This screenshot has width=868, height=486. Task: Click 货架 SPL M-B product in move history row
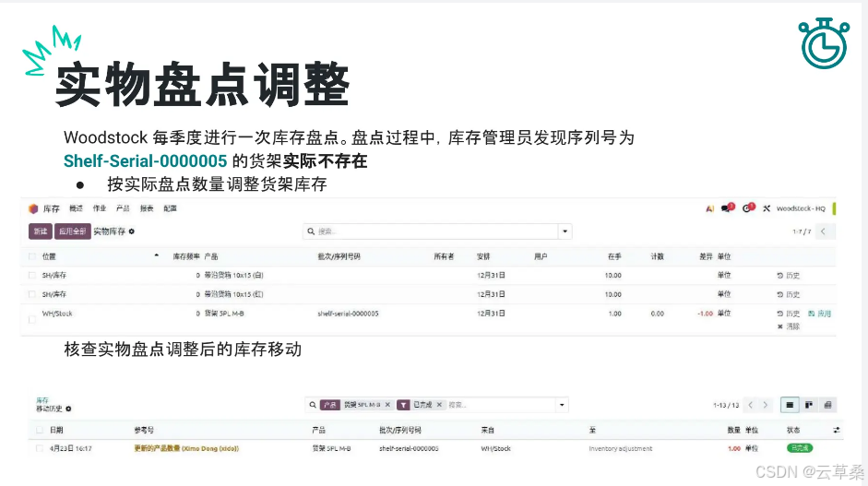[331, 448]
